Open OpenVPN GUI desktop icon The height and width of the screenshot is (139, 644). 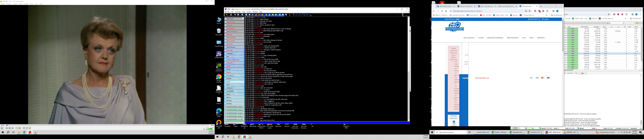coord(219,124)
